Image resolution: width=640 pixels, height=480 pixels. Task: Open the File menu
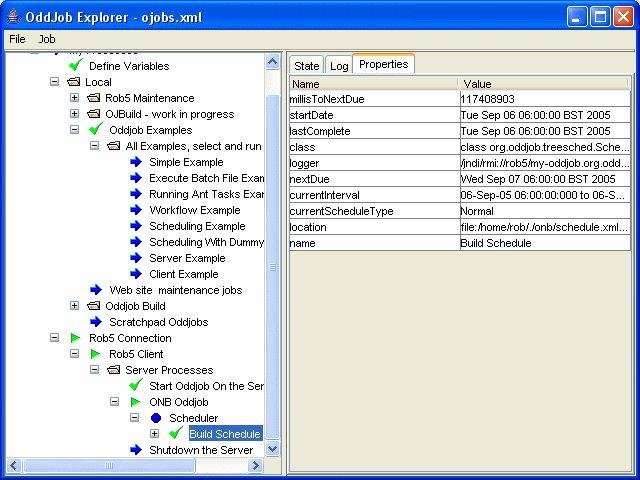[17, 39]
